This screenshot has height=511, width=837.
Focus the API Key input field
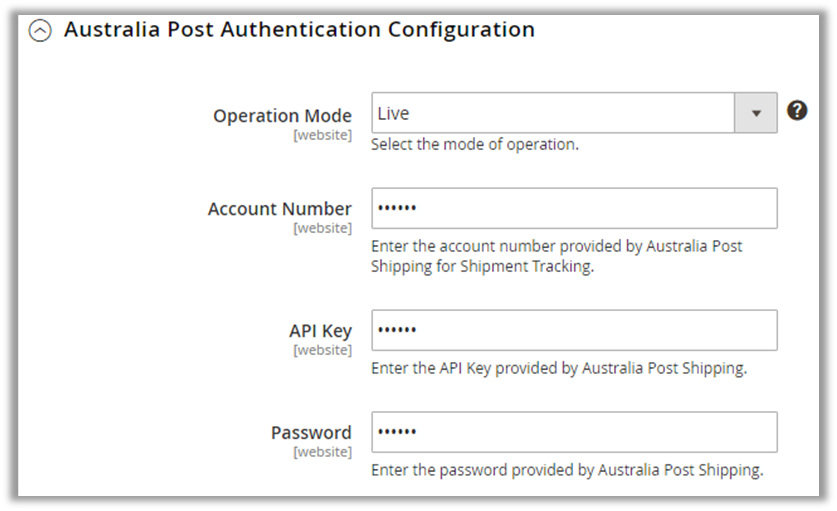click(574, 330)
